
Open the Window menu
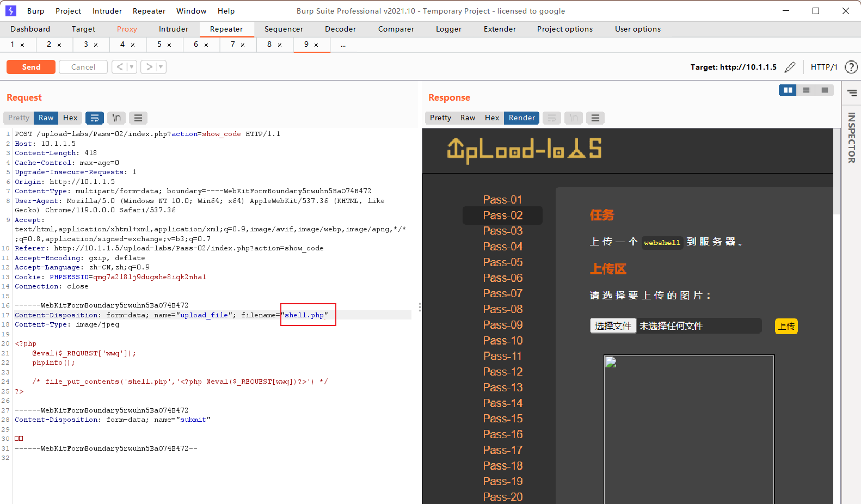point(192,11)
